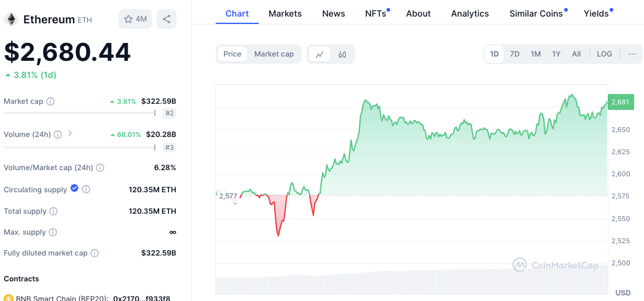Set chart range to 7D

point(514,54)
